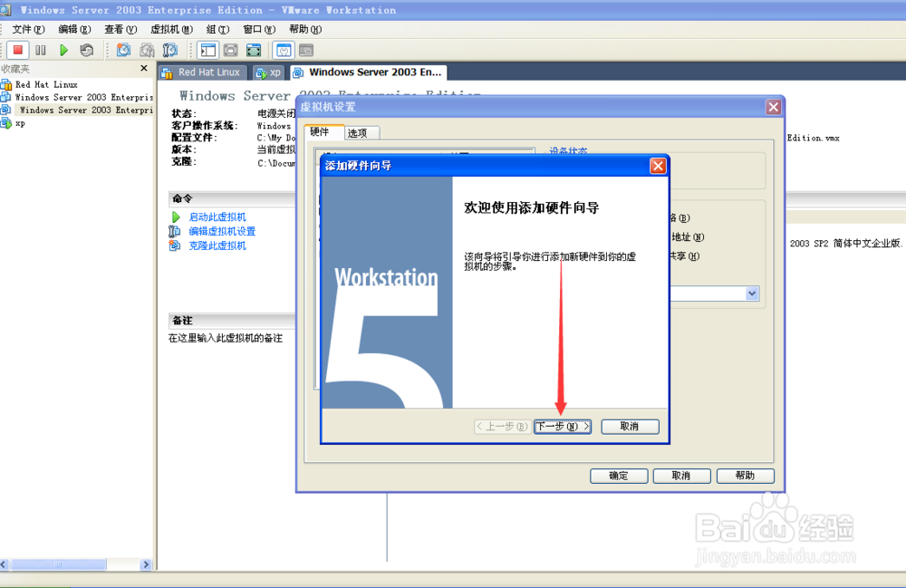Click 取消 in the 虚拟机设置 dialog

pos(682,476)
